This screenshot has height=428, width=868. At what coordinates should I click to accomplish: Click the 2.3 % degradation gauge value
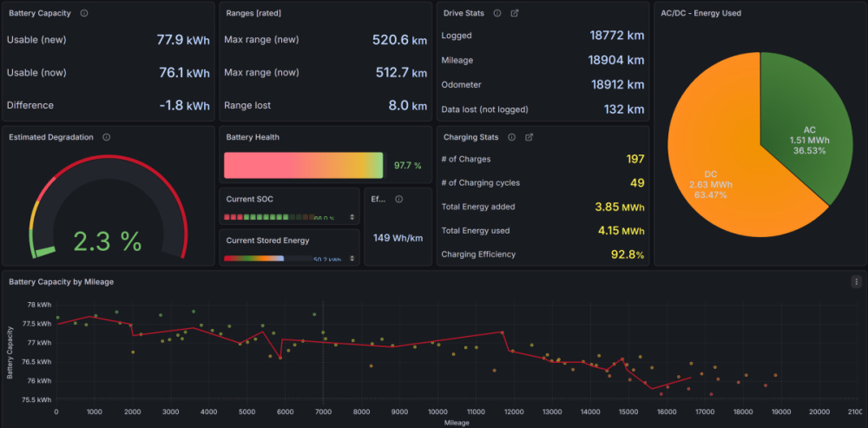108,241
